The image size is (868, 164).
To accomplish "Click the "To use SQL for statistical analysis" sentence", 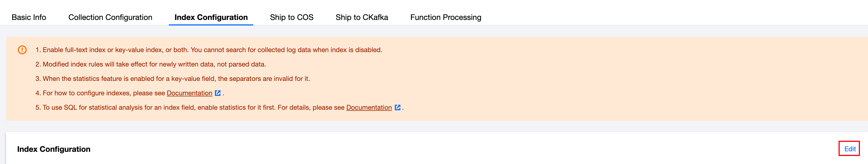I will 158,107.
